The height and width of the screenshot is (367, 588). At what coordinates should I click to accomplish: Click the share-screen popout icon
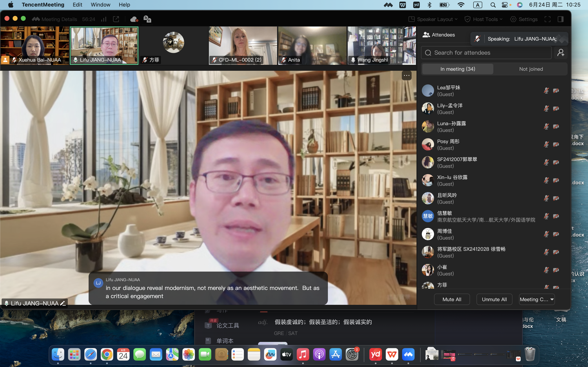click(116, 19)
